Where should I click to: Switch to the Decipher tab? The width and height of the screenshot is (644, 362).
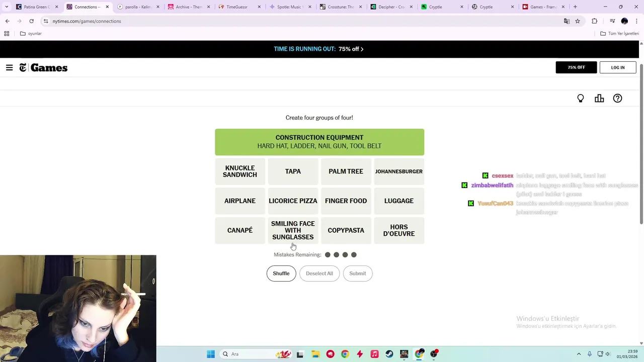click(391, 7)
